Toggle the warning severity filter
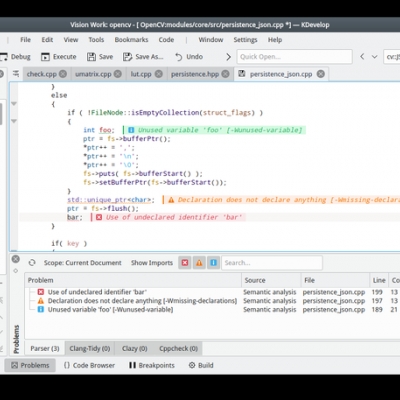This screenshot has width=400, height=400. [x=199, y=263]
